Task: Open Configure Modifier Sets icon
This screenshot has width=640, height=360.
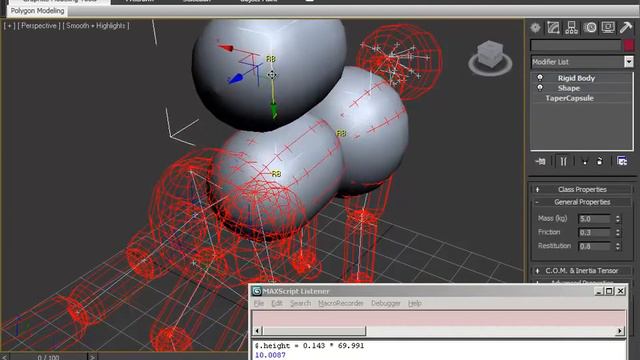Action: 622,161
